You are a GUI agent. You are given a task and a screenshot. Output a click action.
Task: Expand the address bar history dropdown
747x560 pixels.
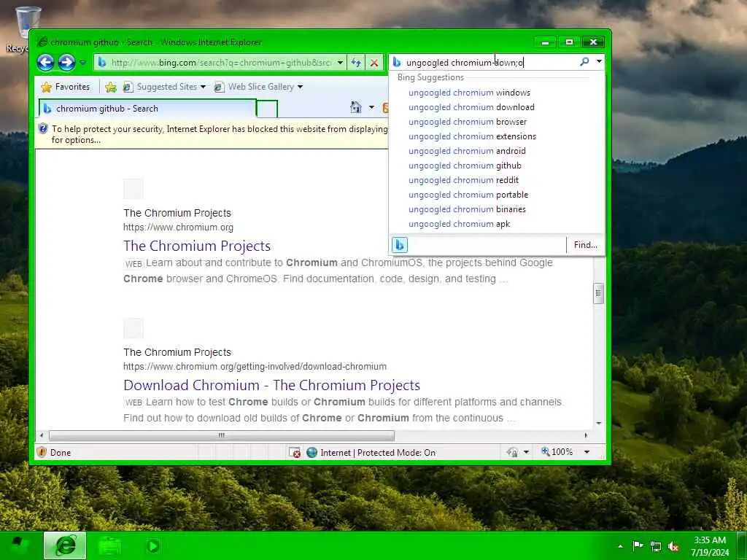(340, 63)
